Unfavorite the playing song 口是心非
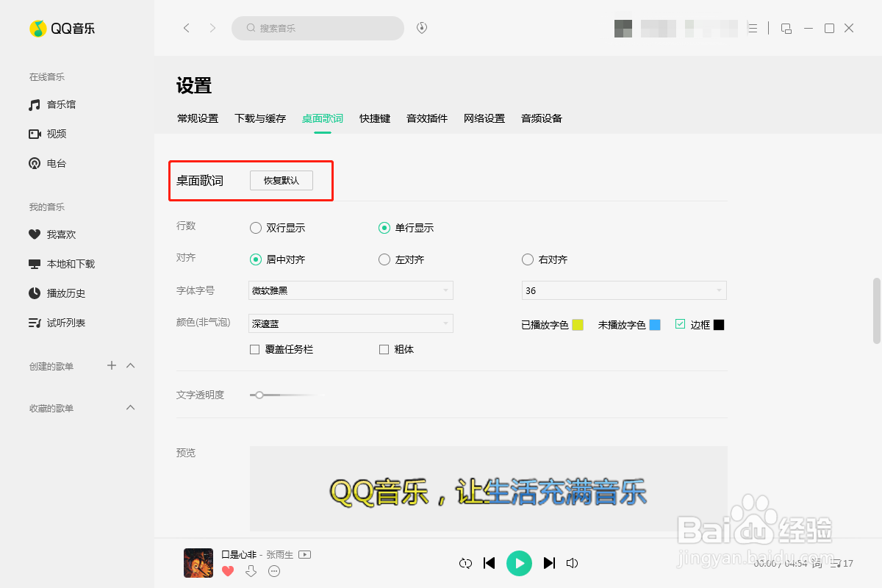 click(x=228, y=571)
